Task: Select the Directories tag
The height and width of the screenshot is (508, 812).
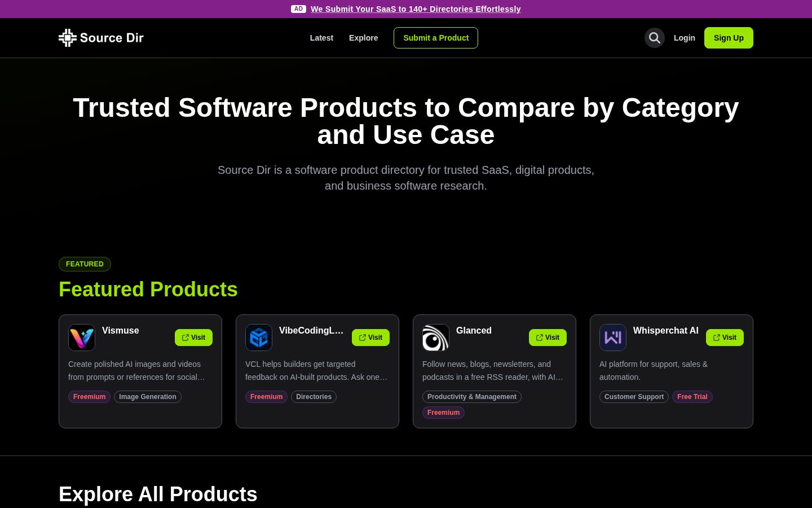Action: coord(314,397)
